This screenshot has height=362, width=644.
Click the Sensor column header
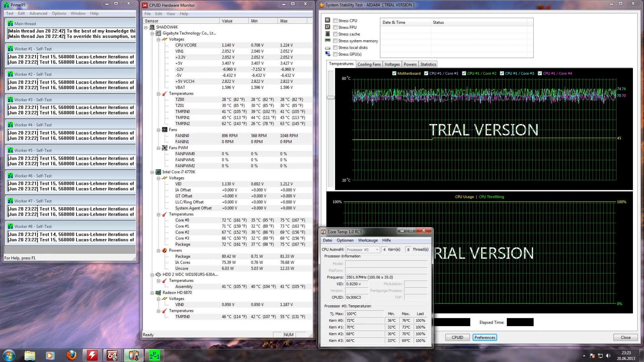181,21
